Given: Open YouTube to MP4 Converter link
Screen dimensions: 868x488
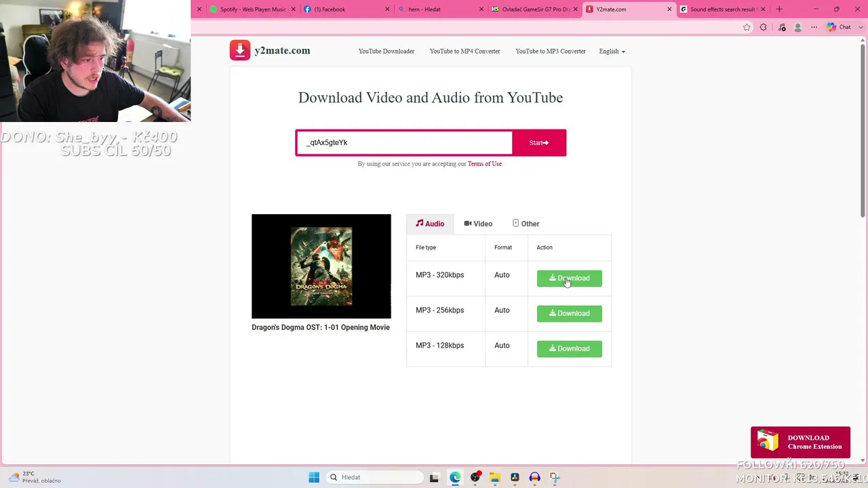Looking at the screenshot, I should [465, 52].
